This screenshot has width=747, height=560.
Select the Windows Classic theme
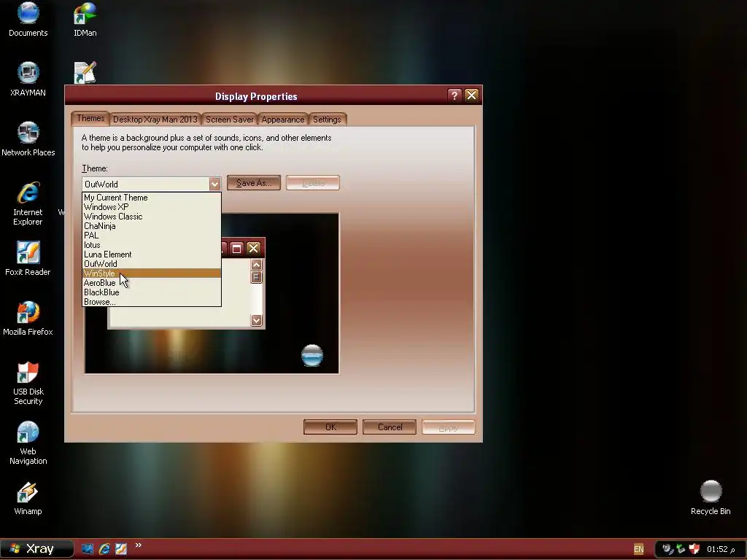coord(152,216)
